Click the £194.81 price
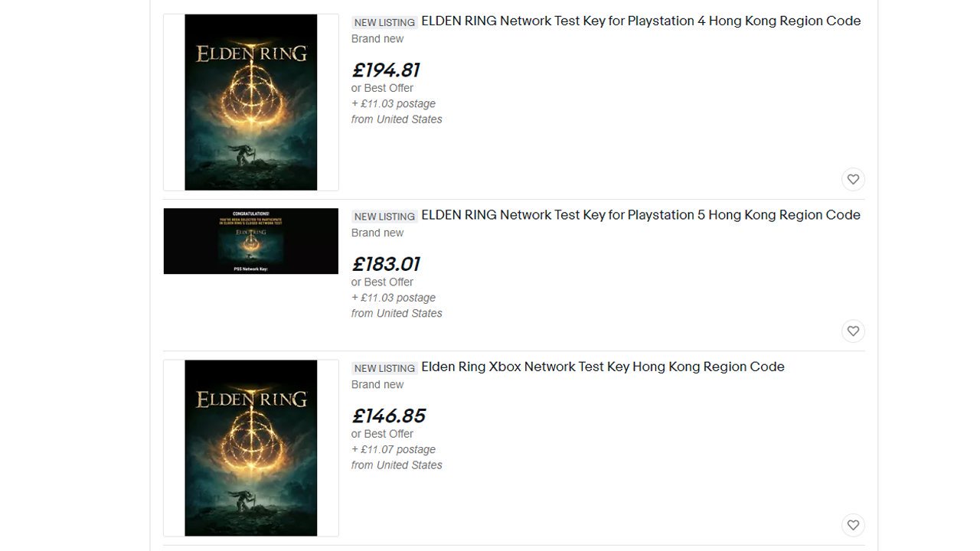The image size is (980, 551). (x=386, y=70)
